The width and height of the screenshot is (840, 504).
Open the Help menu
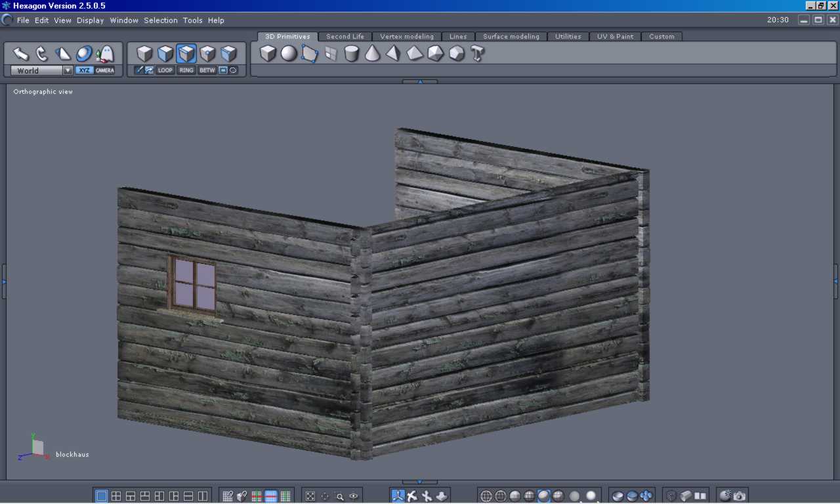click(x=216, y=20)
